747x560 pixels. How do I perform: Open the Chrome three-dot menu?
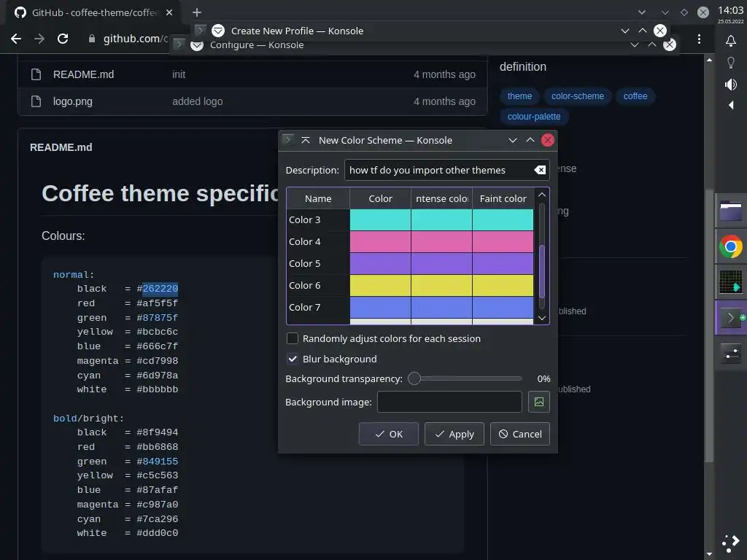pos(699,39)
